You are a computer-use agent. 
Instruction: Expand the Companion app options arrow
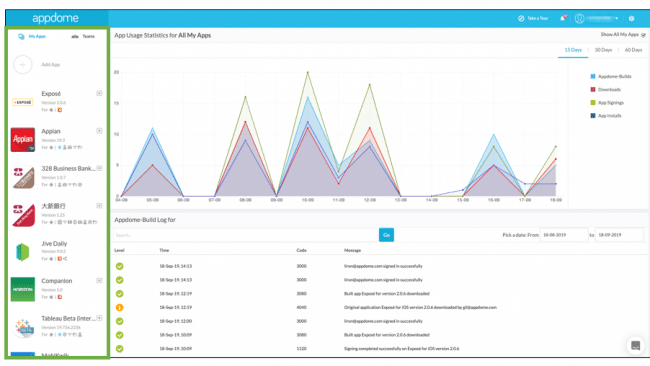pyautogui.click(x=99, y=281)
